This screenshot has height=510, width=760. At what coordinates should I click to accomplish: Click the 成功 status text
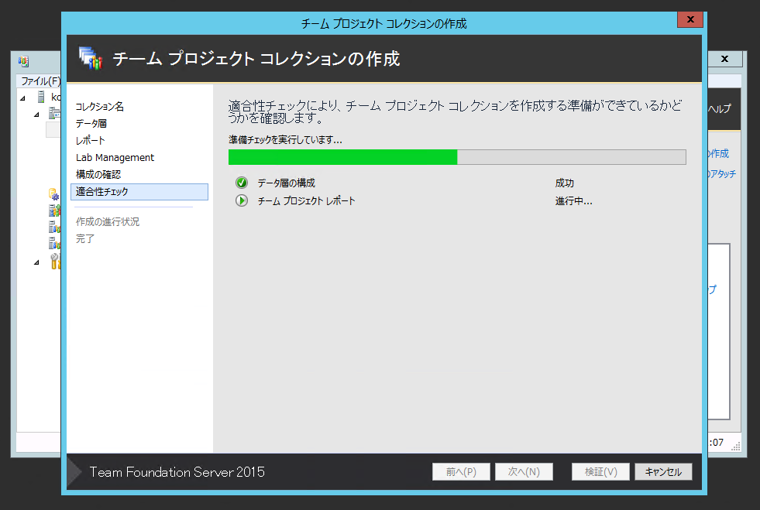click(564, 183)
